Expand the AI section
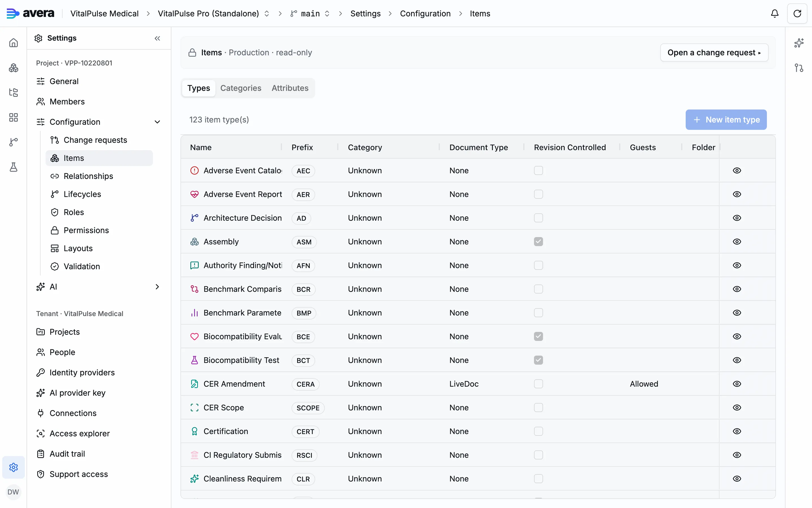The width and height of the screenshot is (812, 508). tap(157, 286)
